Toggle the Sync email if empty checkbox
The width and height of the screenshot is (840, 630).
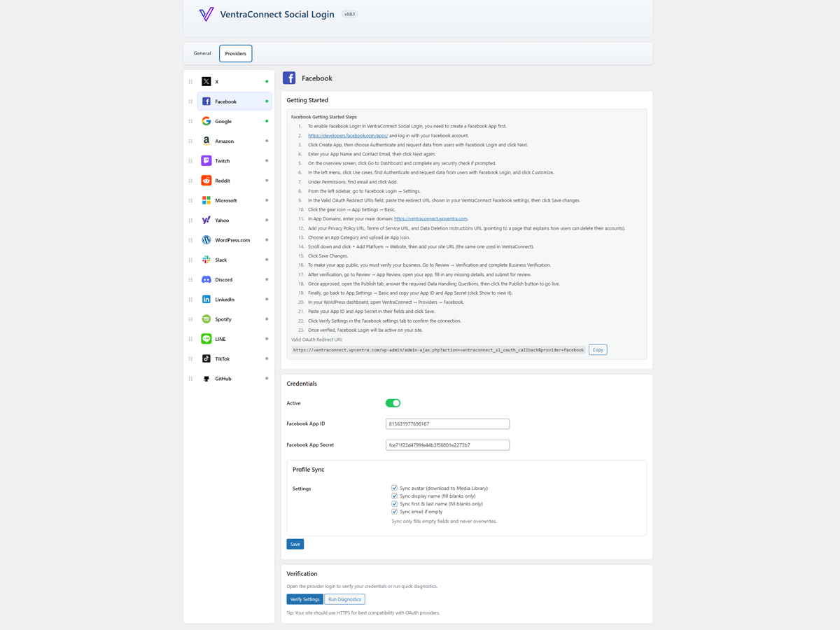tap(395, 511)
